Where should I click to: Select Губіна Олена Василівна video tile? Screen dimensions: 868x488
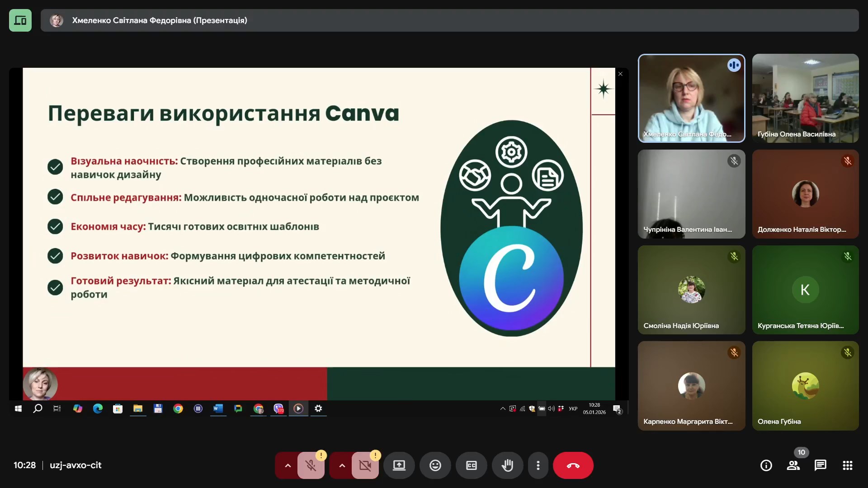tap(805, 99)
